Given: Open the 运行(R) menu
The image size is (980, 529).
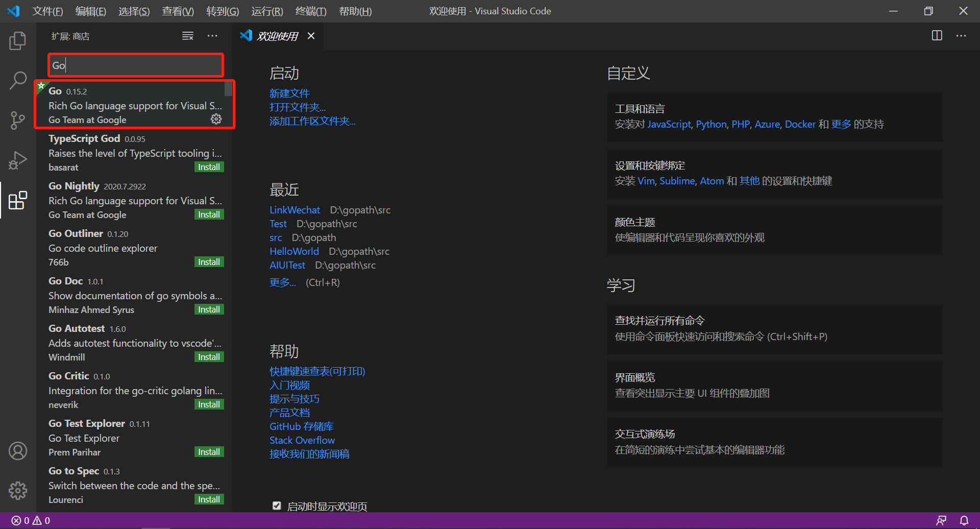Looking at the screenshot, I should click(x=267, y=11).
